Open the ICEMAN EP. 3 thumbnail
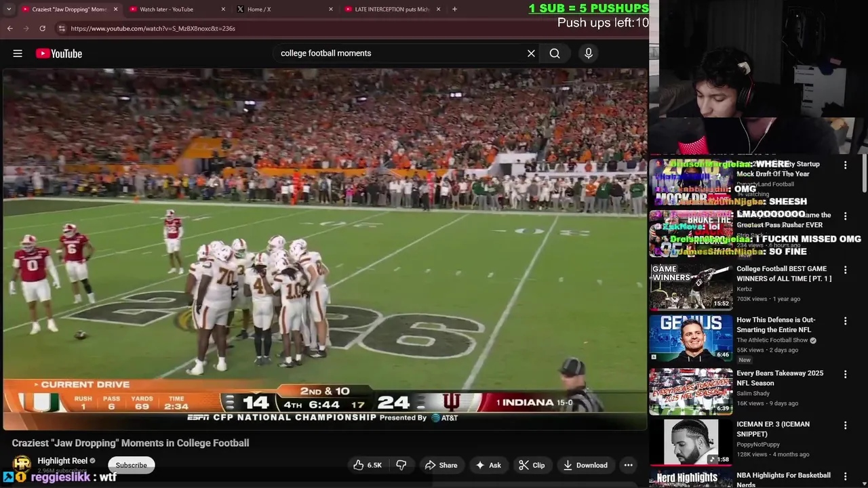 point(690,442)
